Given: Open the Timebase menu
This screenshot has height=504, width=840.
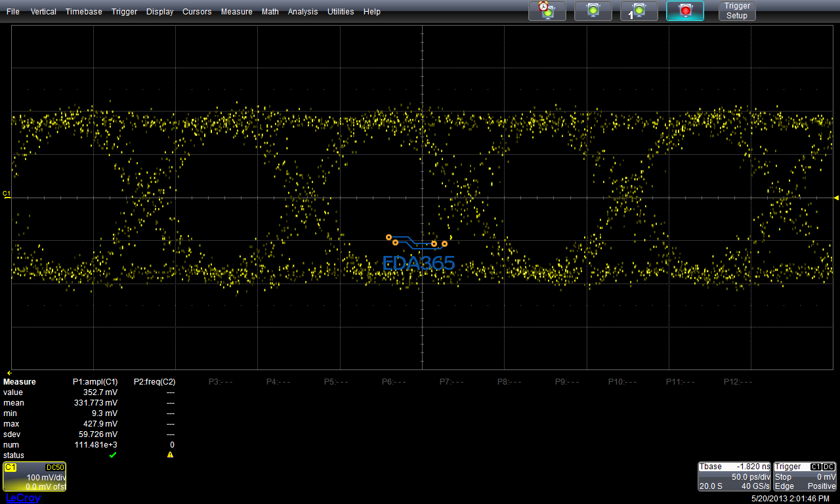Looking at the screenshot, I should click(x=84, y=12).
